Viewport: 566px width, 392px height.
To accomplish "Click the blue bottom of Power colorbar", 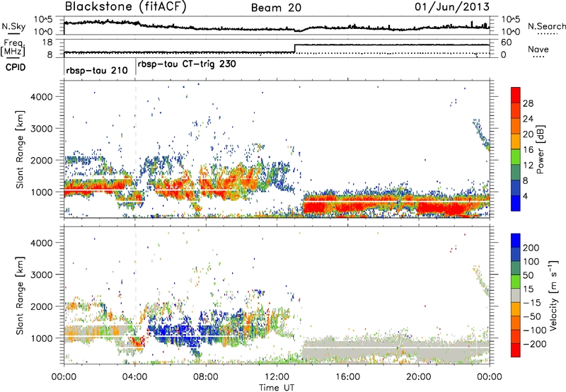I will tap(516, 203).
